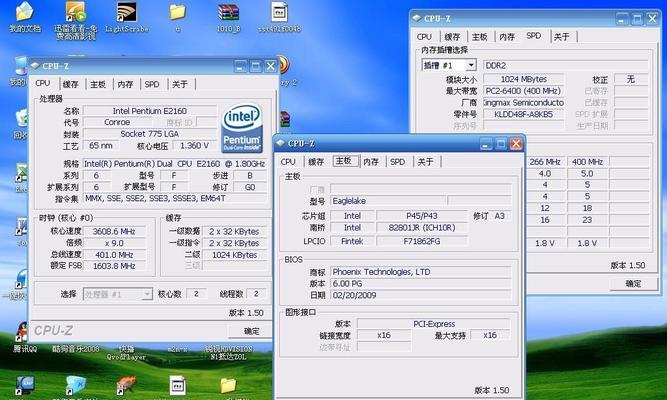The height and width of the screenshot is (400, 667).
Task: Click the F71862FG LPCIO value
Action: [x=422, y=241]
